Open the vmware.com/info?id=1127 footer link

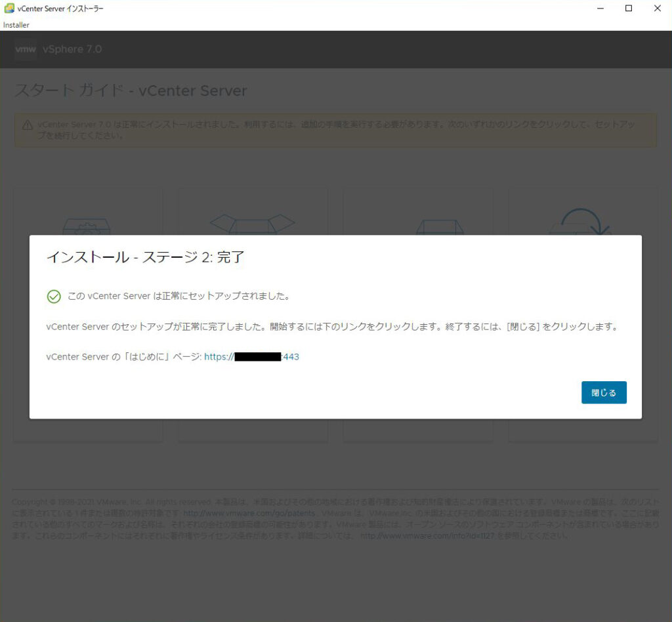coord(427,536)
